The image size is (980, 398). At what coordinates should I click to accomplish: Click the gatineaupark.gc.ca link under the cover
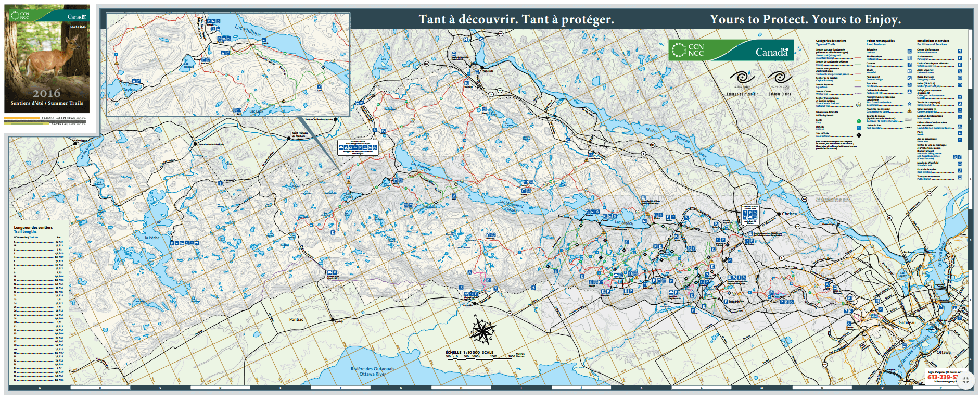tap(69, 125)
